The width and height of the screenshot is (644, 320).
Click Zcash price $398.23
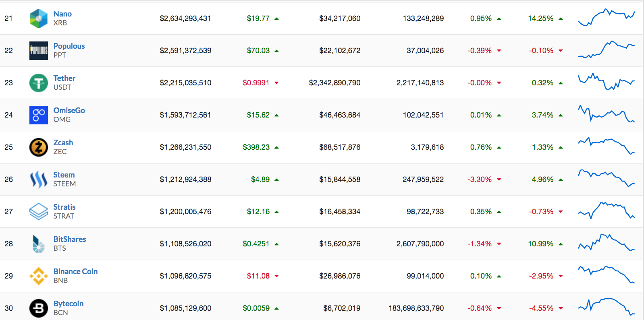pyautogui.click(x=256, y=147)
